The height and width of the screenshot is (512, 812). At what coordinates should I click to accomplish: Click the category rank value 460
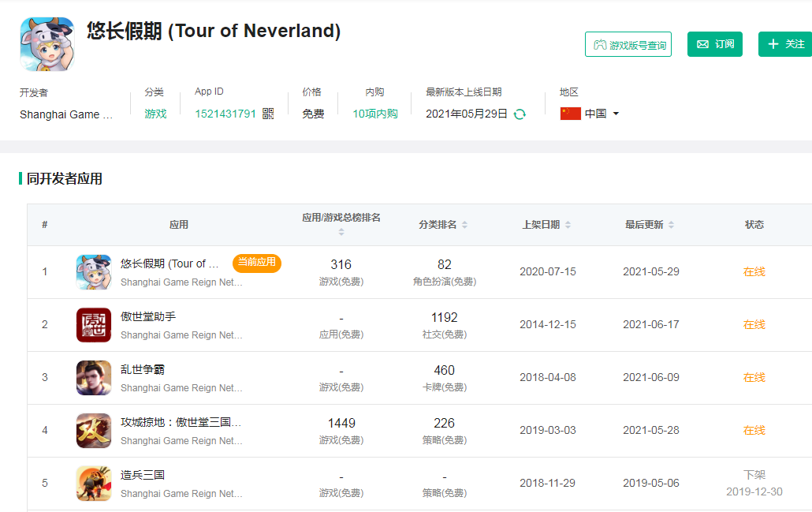(445, 371)
